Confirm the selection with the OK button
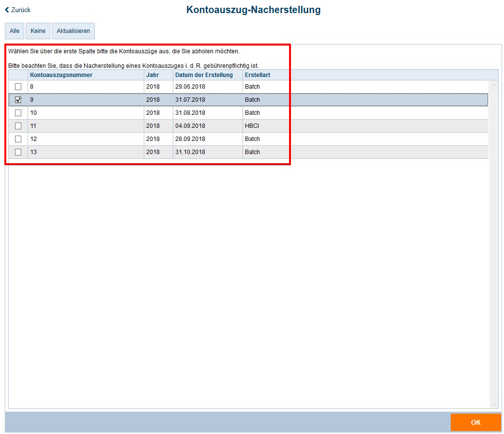Viewport: 504px width, 434px height. tap(476, 422)
